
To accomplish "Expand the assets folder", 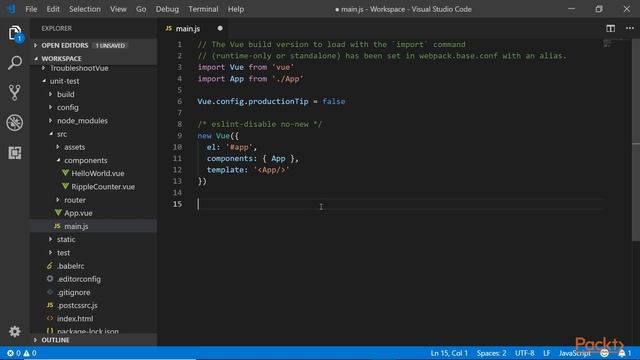I will pos(58,147).
